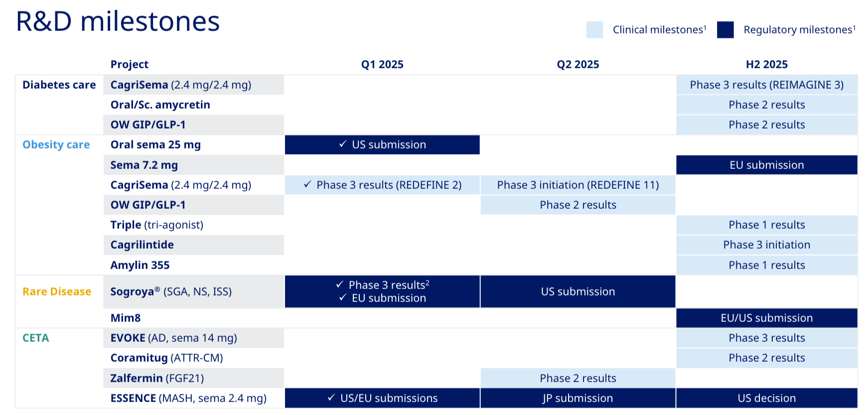Image resolution: width=868 pixels, height=415 pixels.
Task: Click the Mim8 EU/US submission cell
Action: pyautogui.click(x=766, y=318)
